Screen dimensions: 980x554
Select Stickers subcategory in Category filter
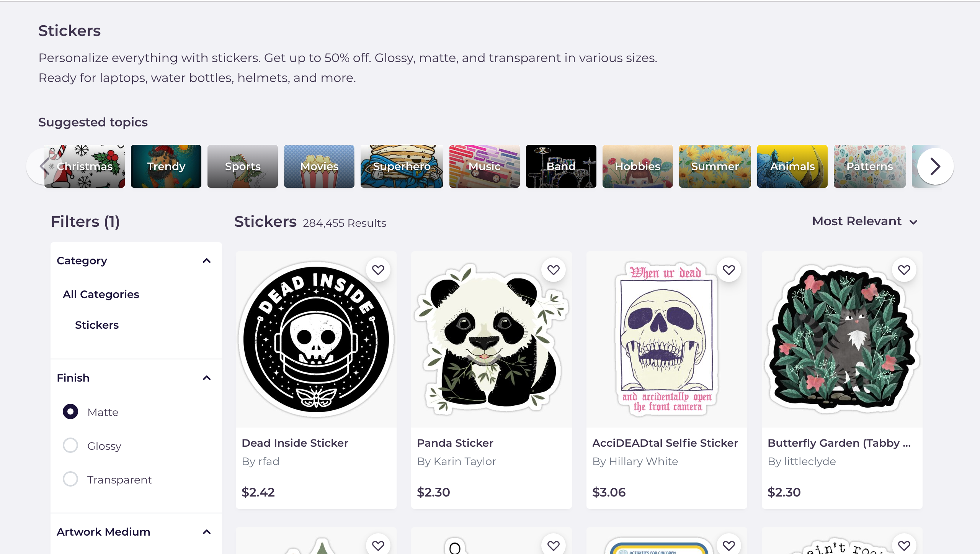click(97, 325)
